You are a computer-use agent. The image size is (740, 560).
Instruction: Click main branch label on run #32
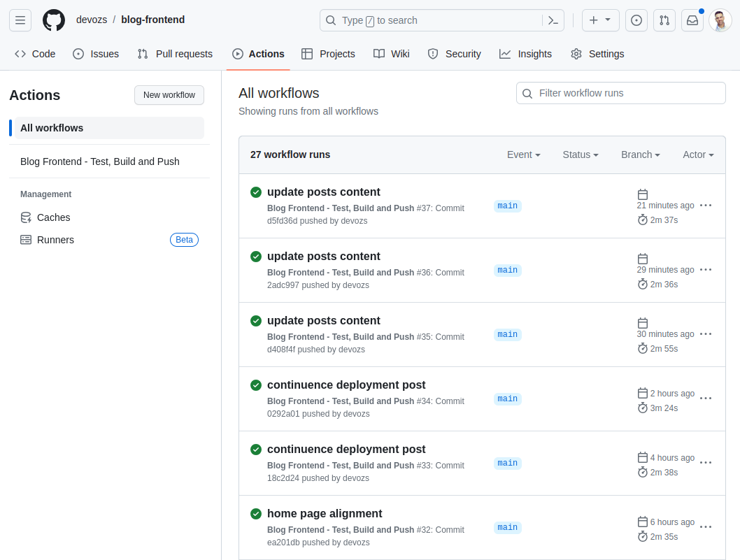(507, 527)
